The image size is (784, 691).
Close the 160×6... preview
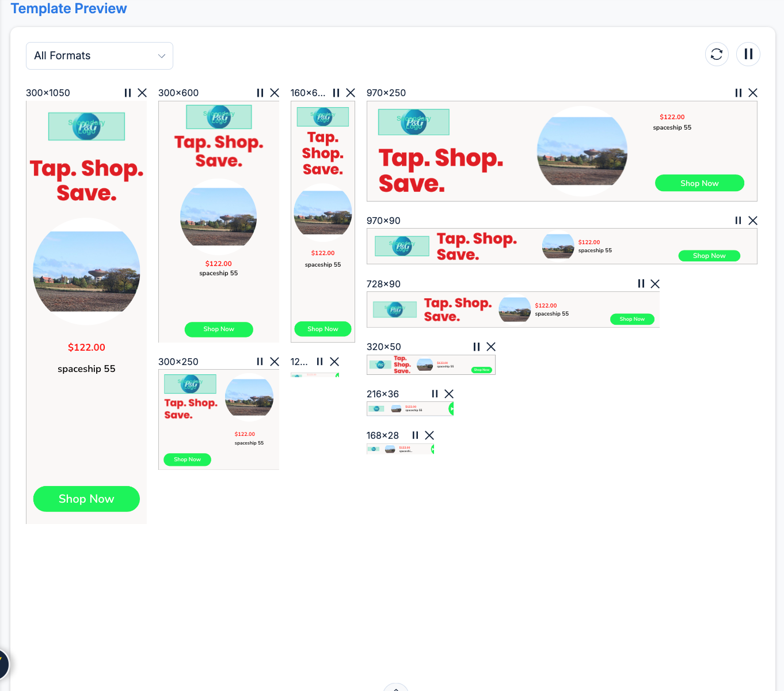pyautogui.click(x=351, y=93)
